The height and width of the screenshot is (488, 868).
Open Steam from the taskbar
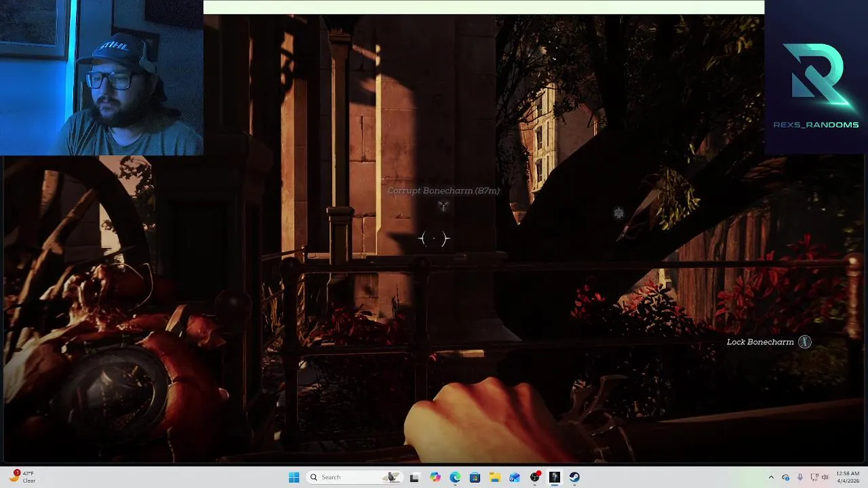pos(574,477)
